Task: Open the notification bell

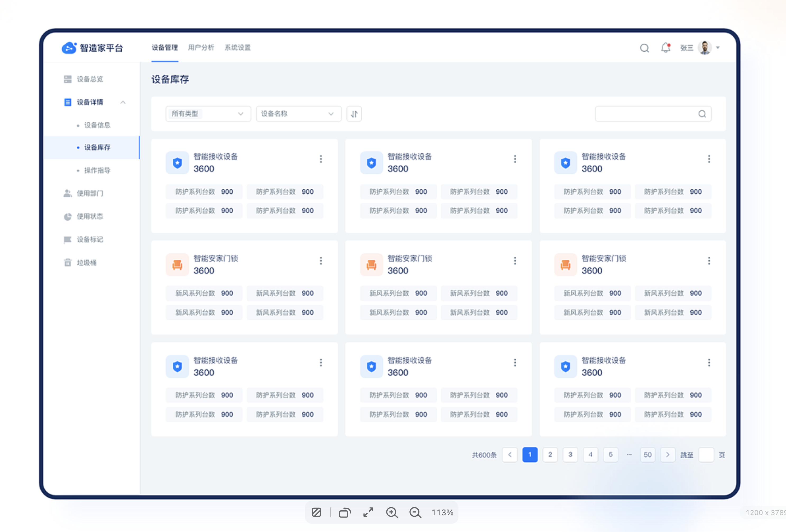Action: [665, 48]
